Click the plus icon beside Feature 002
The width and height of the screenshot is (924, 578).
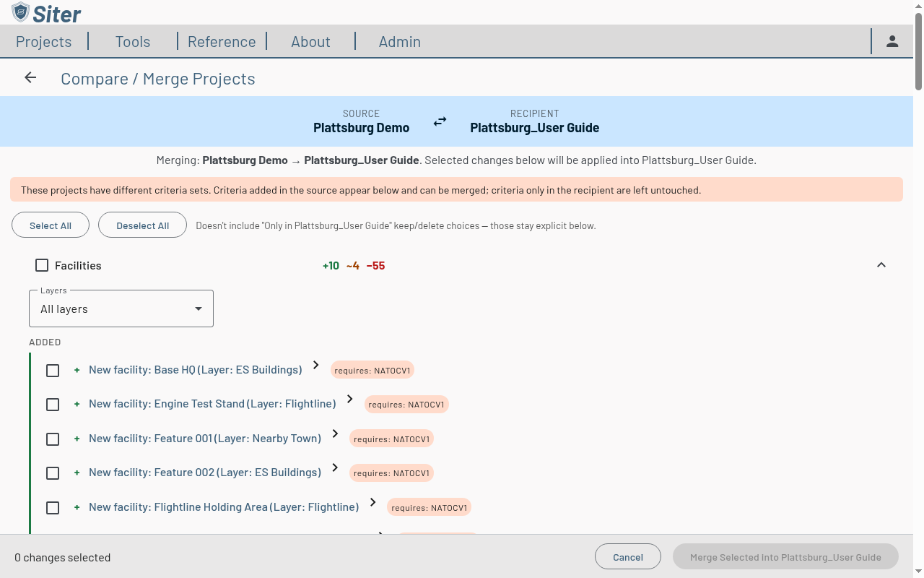(x=77, y=473)
